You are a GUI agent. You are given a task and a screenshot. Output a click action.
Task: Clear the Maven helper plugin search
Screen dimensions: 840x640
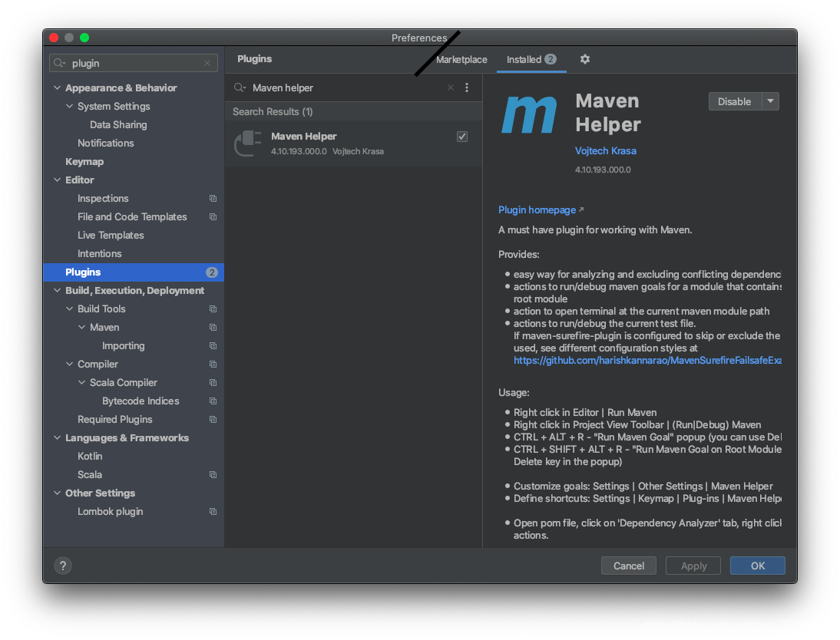451,87
